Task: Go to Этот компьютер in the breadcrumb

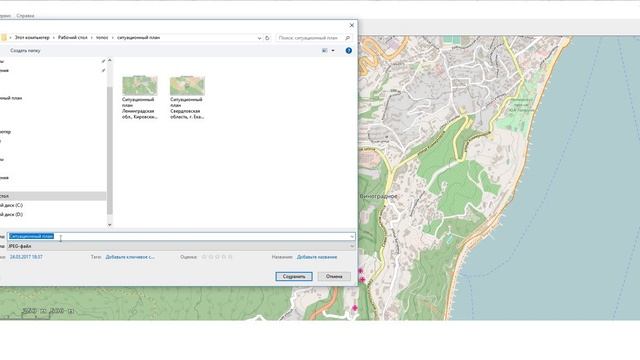Action: (x=32, y=38)
